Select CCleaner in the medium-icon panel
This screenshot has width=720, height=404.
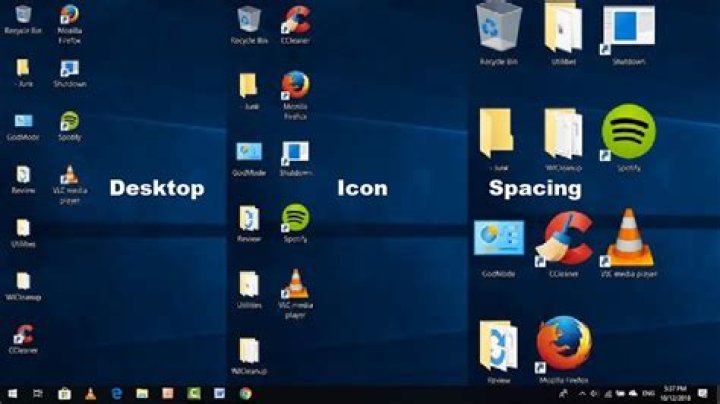coord(295,25)
